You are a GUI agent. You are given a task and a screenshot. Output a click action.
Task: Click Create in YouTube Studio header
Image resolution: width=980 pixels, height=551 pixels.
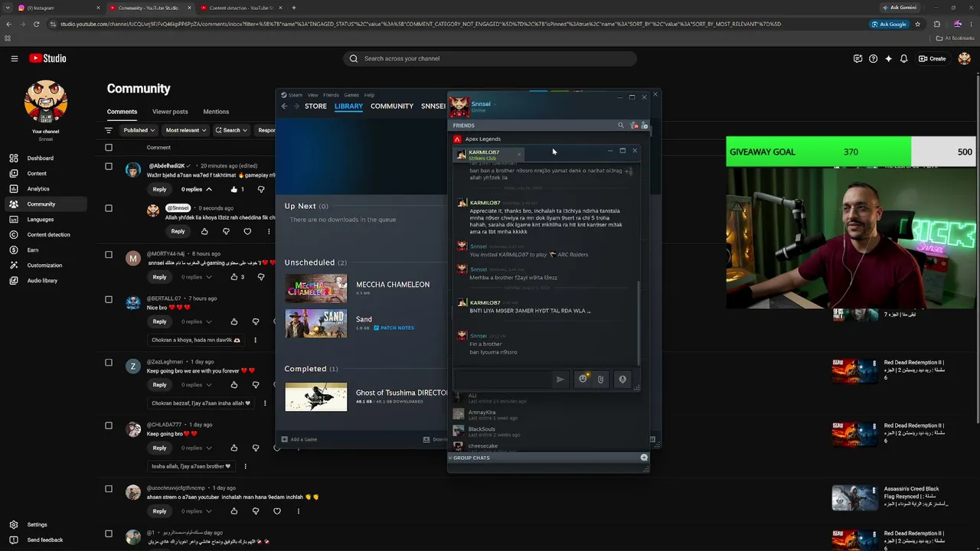pos(933,59)
